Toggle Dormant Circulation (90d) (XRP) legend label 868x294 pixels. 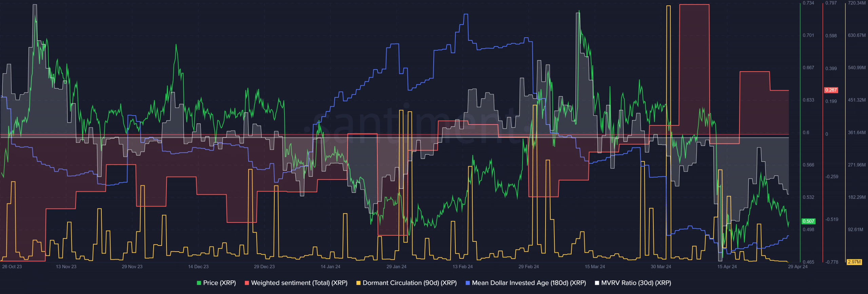[410, 283]
